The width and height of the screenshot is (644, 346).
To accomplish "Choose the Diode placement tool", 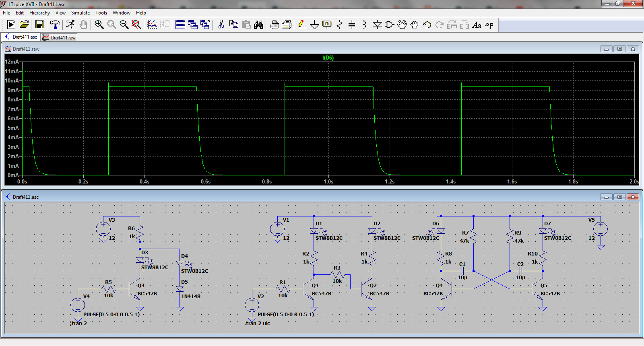I will coord(377,25).
